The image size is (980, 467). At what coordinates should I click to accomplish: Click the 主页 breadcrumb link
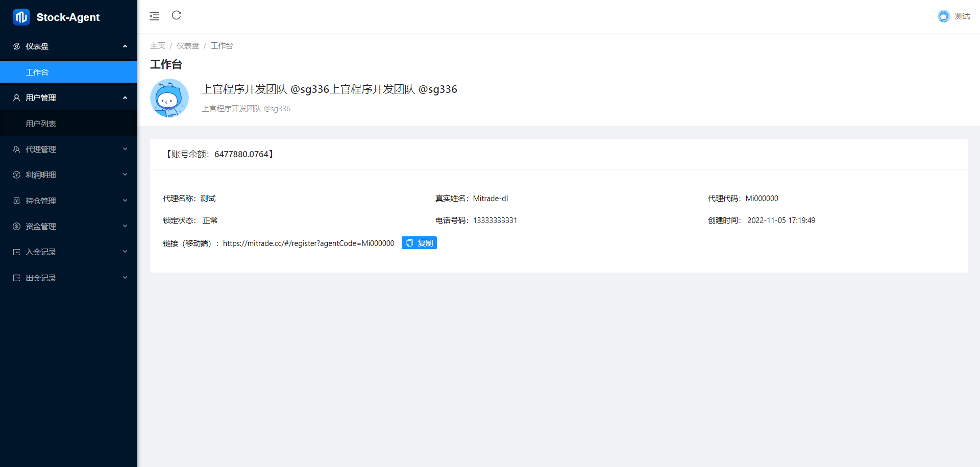click(157, 46)
